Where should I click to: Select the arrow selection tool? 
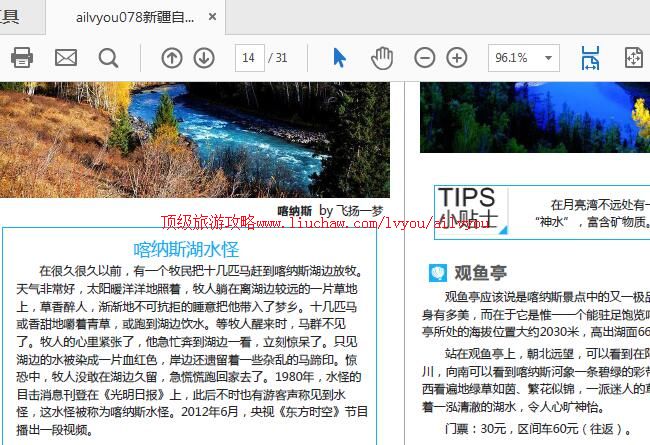coord(339,58)
